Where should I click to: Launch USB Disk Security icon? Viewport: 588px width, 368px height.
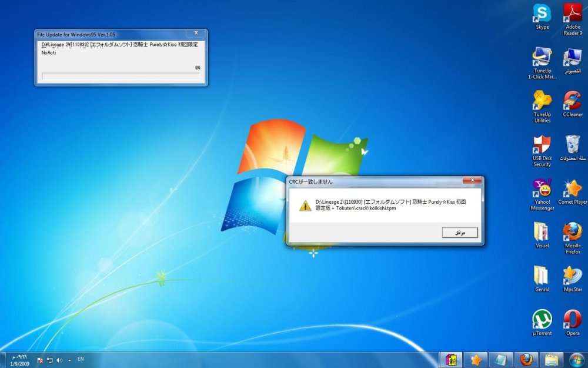point(542,145)
